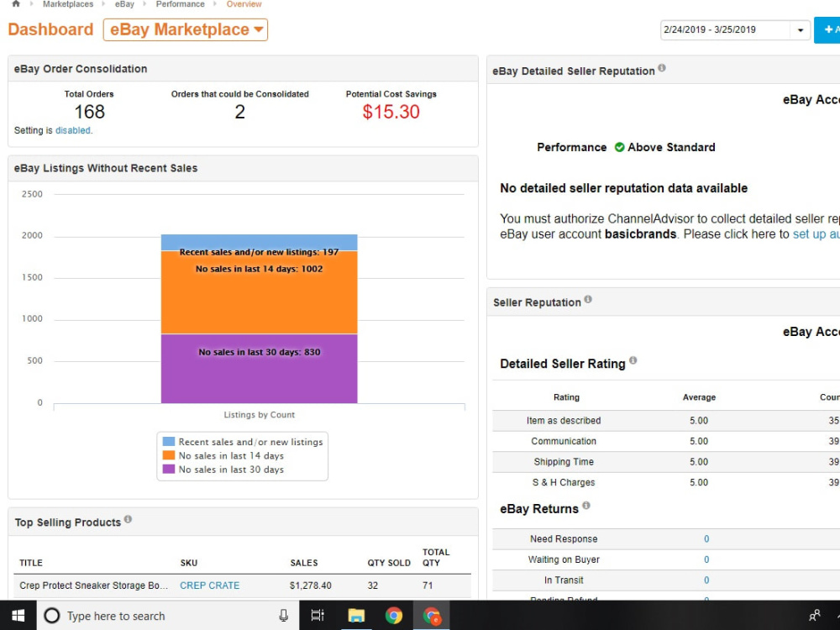Click info icon beside Seller Reputation
The width and height of the screenshot is (840, 630).
[x=588, y=300]
